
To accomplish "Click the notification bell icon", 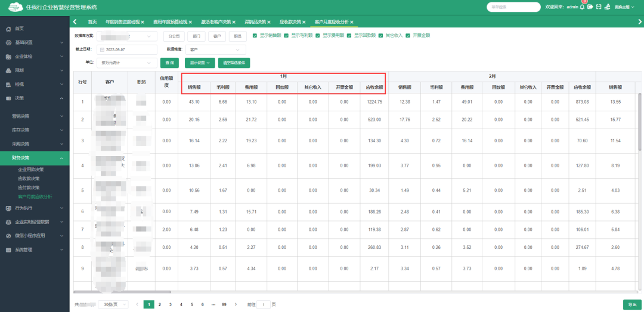I will click(583, 7).
